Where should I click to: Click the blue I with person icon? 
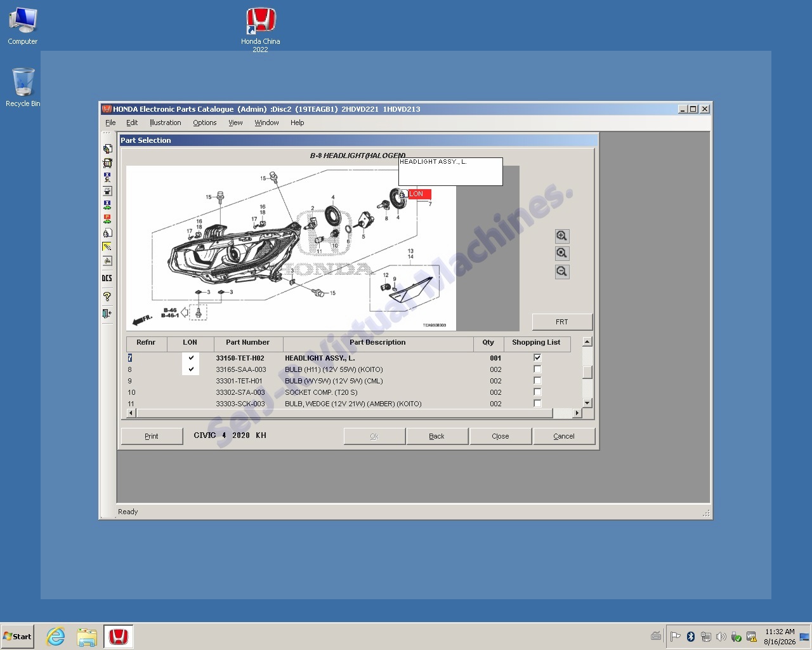tap(107, 177)
